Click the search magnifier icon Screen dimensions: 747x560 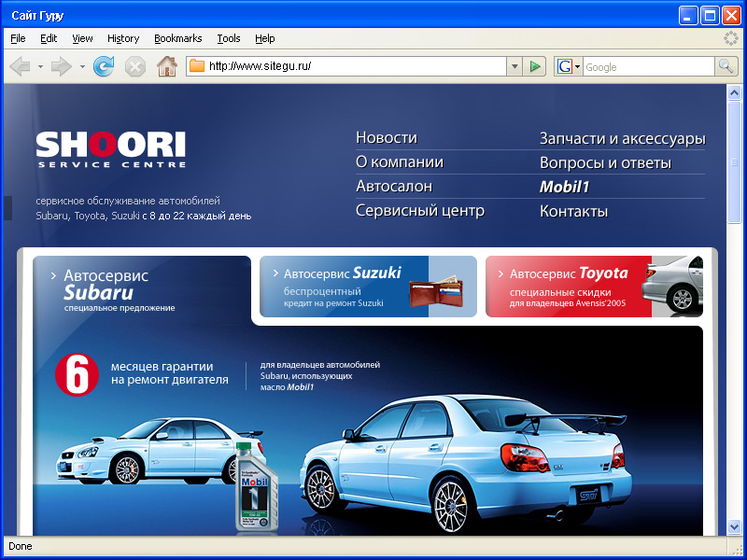(x=726, y=66)
